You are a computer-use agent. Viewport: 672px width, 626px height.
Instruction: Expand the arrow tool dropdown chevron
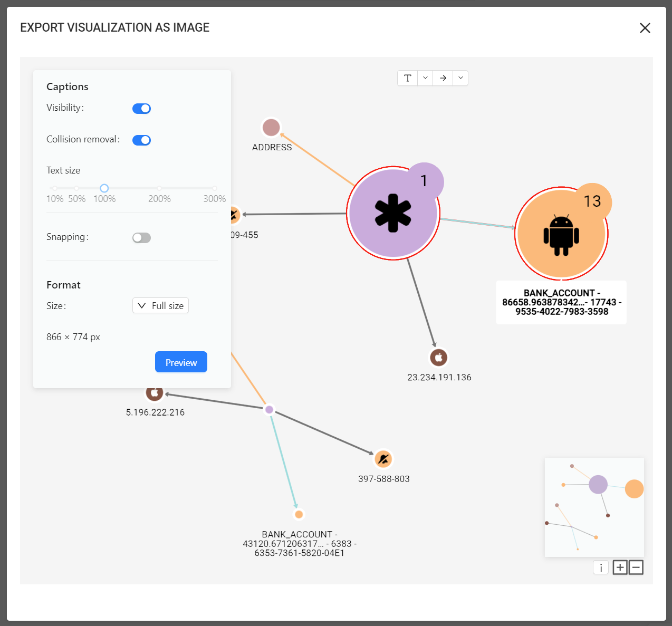pos(460,78)
